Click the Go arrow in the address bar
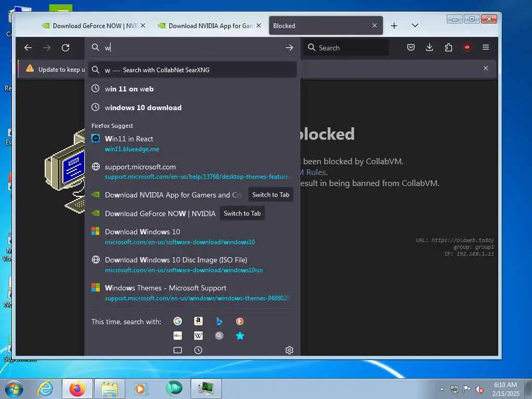The width and height of the screenshot is (532, 399). 289,47
